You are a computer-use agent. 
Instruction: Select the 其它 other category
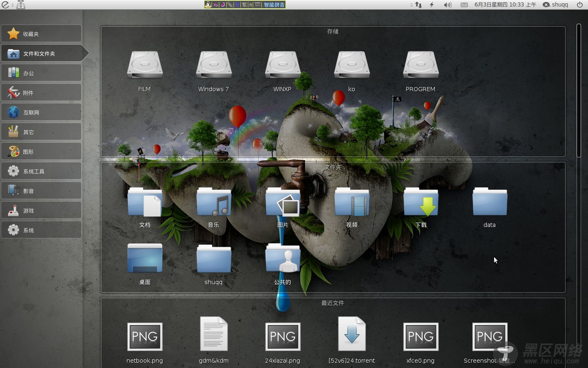41,132
